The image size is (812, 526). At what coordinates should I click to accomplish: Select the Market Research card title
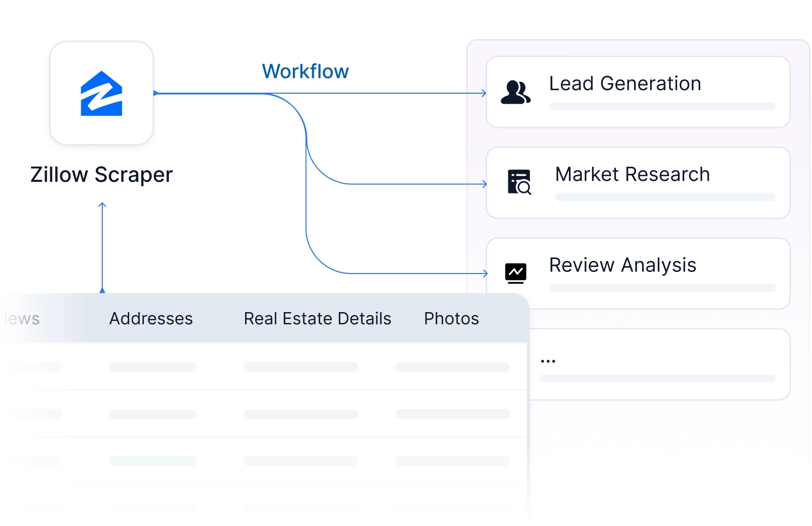(x=633, y=174)
